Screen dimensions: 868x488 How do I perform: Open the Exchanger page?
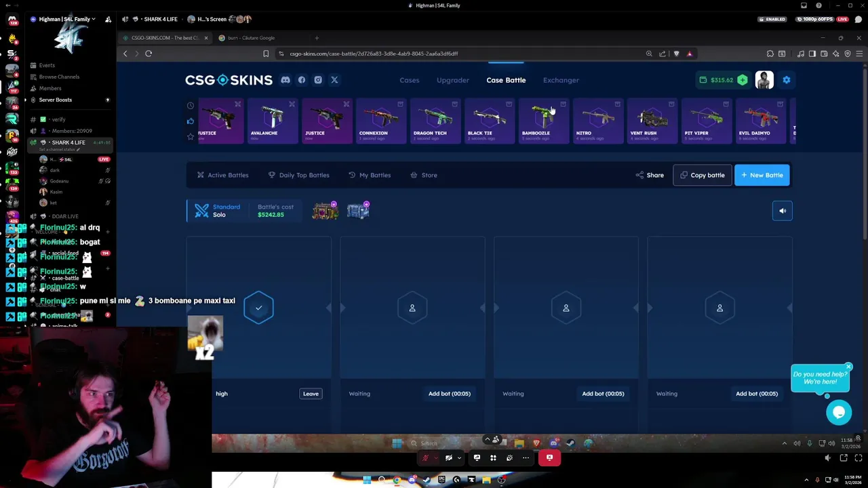pos(561,80)
